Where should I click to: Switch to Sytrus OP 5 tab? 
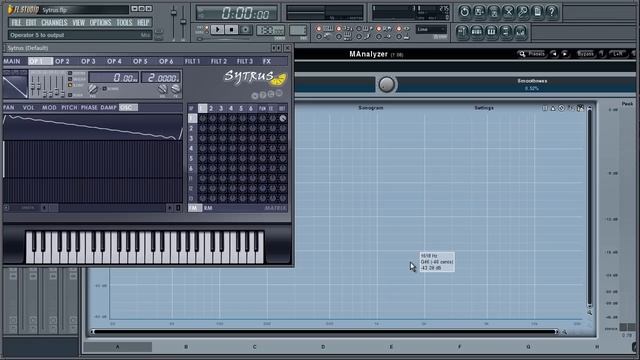[x=140, y=61]
